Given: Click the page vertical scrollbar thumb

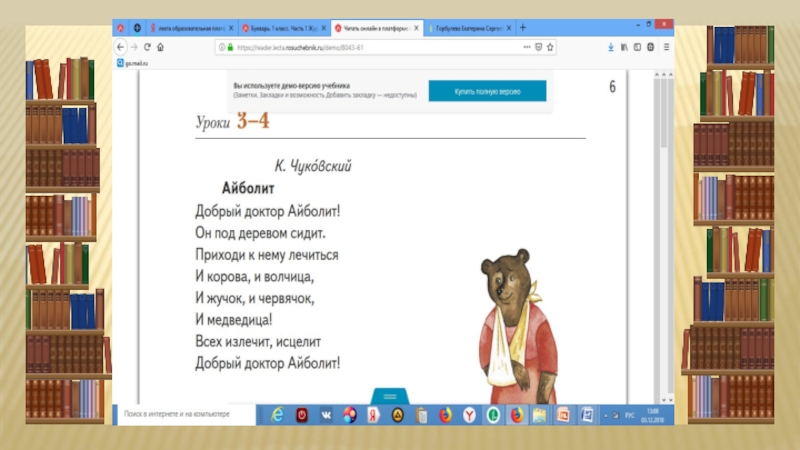Looking at the screenshot, I should 663,113.
